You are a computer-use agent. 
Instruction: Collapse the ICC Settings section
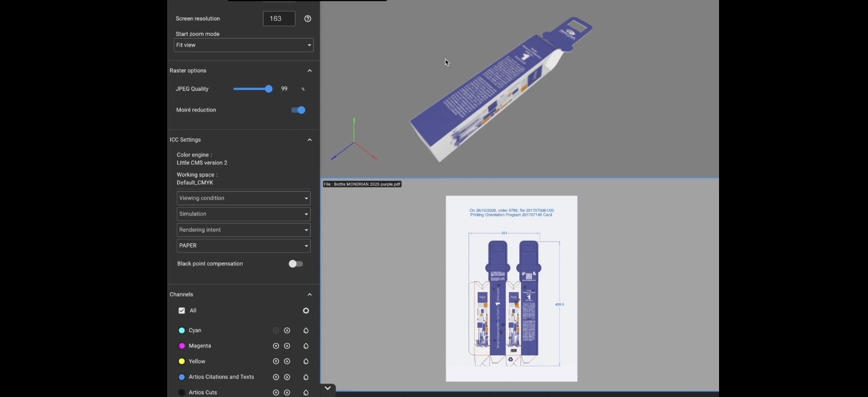pyautogui.click(x=310, y=140)
